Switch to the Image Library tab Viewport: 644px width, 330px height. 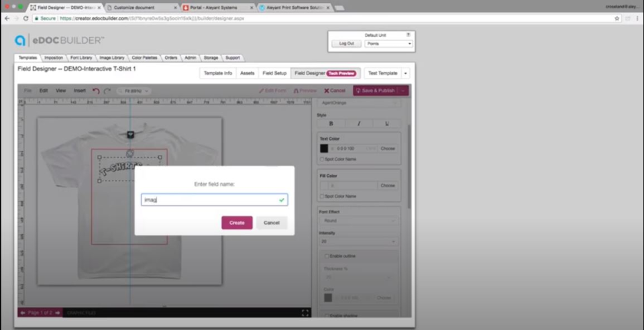click(x=112, y=58)
